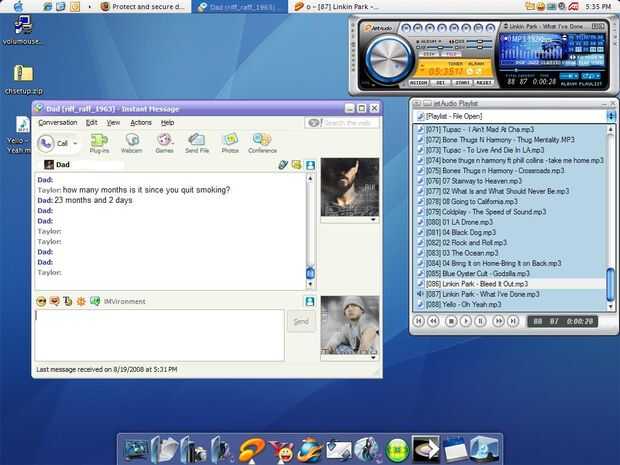This screenshot has height=465, width=620.
Task: Open the Photos sharing icon
Action: coord(230,143)
